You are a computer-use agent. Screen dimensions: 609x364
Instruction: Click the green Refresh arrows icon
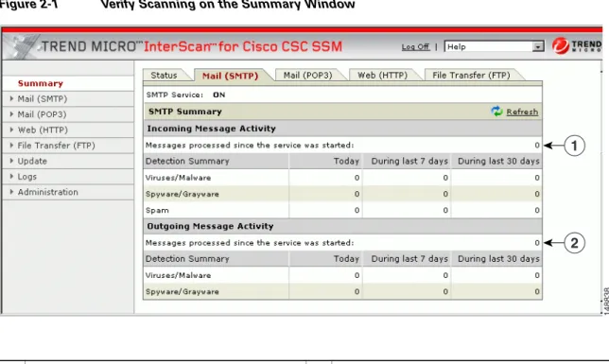(496, 112)
